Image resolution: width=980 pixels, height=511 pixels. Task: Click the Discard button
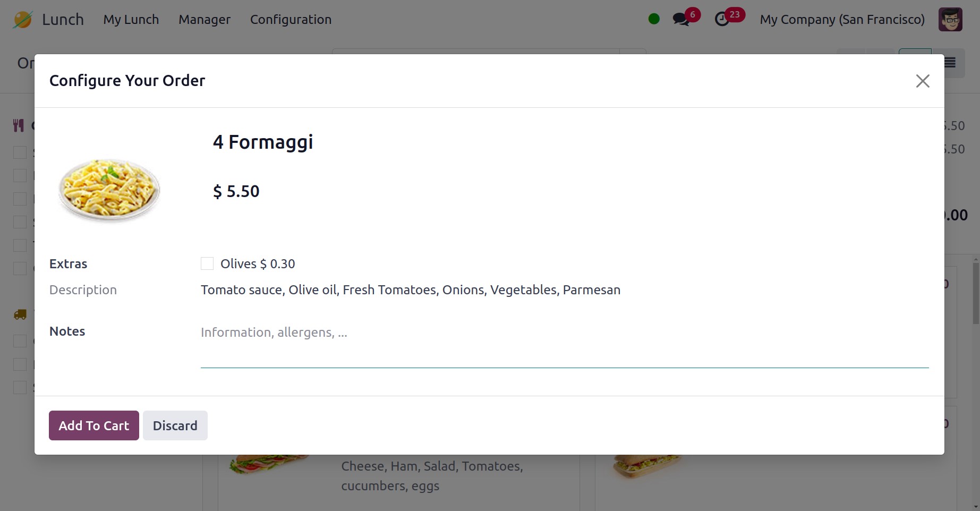(x=175, y=425)
